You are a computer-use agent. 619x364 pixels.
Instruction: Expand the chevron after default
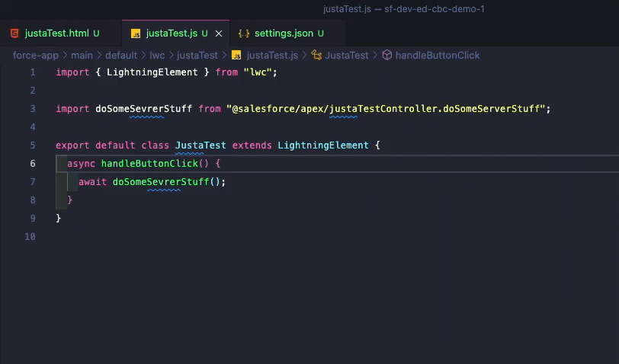click(x=143, y=56)
